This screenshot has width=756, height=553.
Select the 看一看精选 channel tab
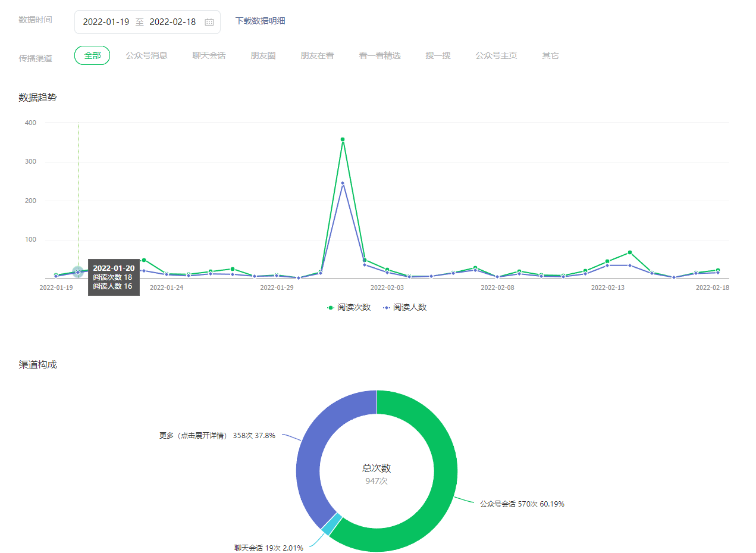point(379,55)
